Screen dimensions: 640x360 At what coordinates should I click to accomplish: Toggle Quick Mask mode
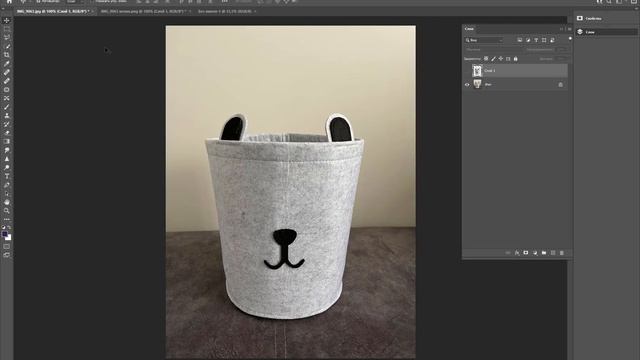(7, 246)
